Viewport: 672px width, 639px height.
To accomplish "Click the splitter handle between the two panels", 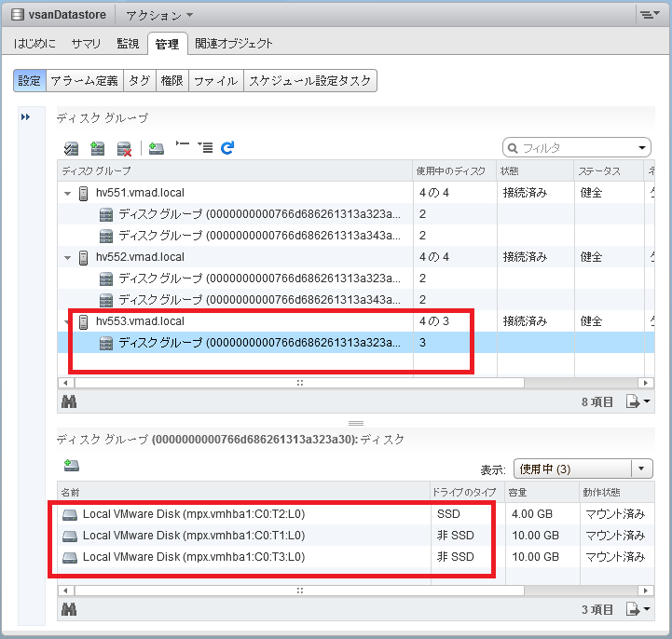I will (x=356, y=423).
